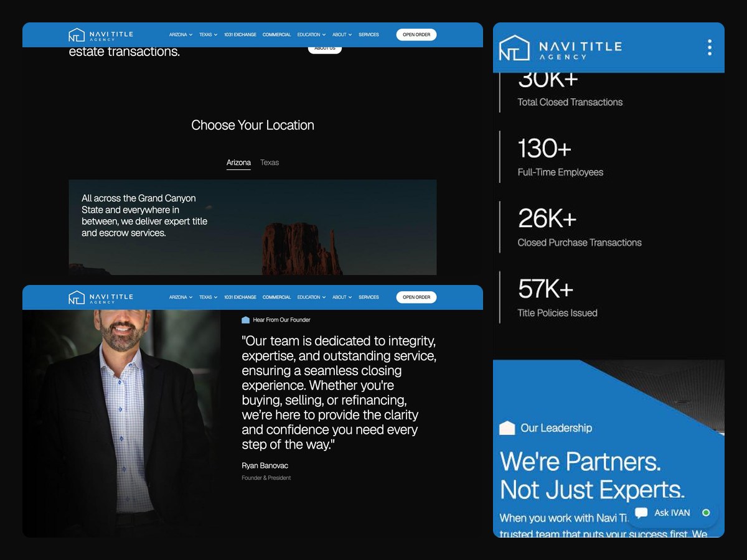
Task: Click the Choose Your Location heading
Action: tap(253, 125)
